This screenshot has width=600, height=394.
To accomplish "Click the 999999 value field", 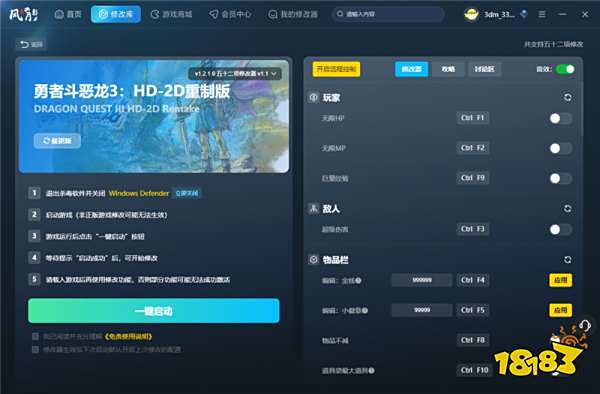I will (422, 280).
